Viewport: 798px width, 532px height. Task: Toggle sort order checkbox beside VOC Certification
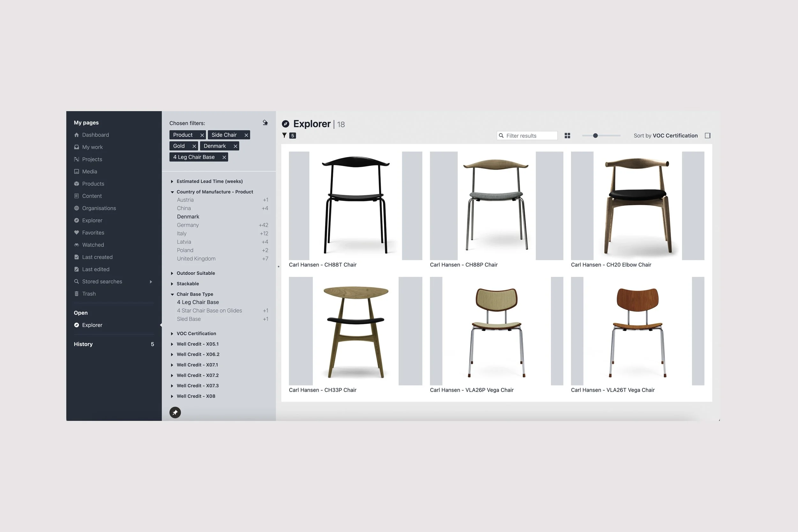[x=707, y=136]
